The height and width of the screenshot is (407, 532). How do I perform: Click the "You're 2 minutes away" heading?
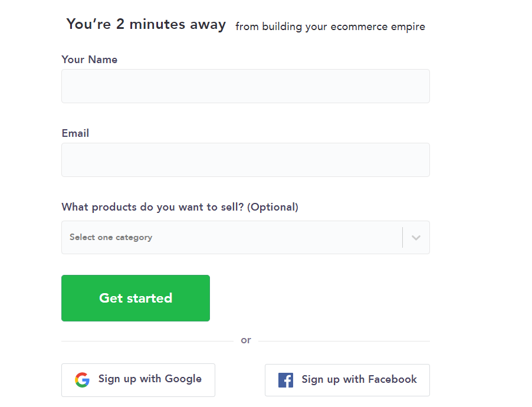click(146, 24)
